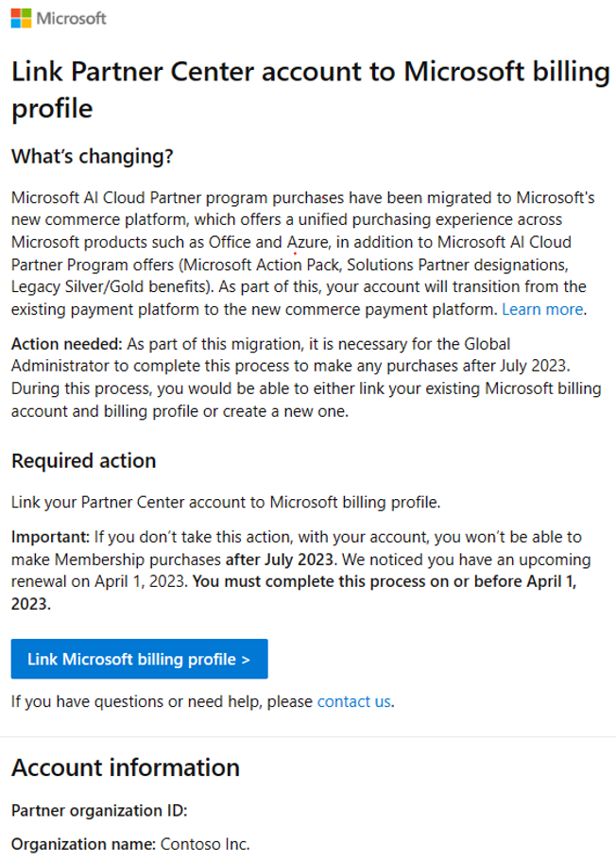Select the What's changing? heading
This screenshot has width=616, height=861.
click(x=93, y=157)
